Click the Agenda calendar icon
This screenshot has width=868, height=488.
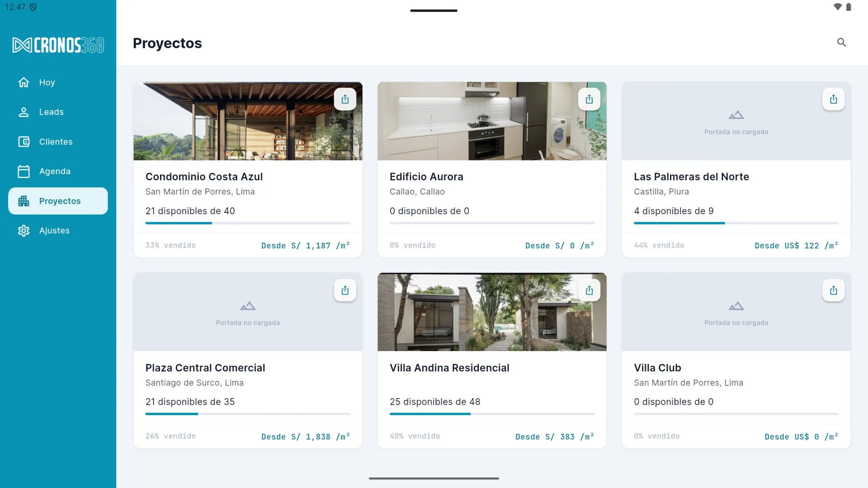tap(24, 171)
